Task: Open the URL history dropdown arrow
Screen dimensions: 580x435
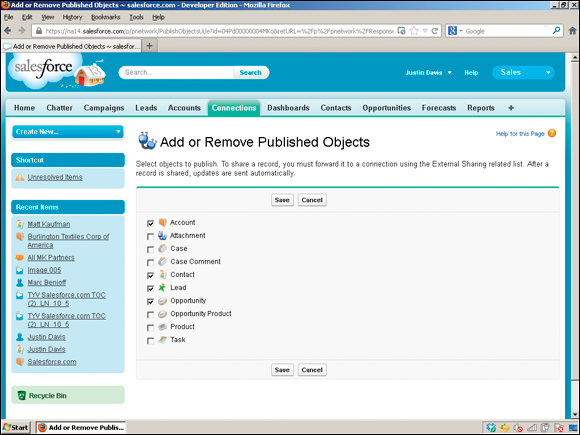Action: point(425,31)
